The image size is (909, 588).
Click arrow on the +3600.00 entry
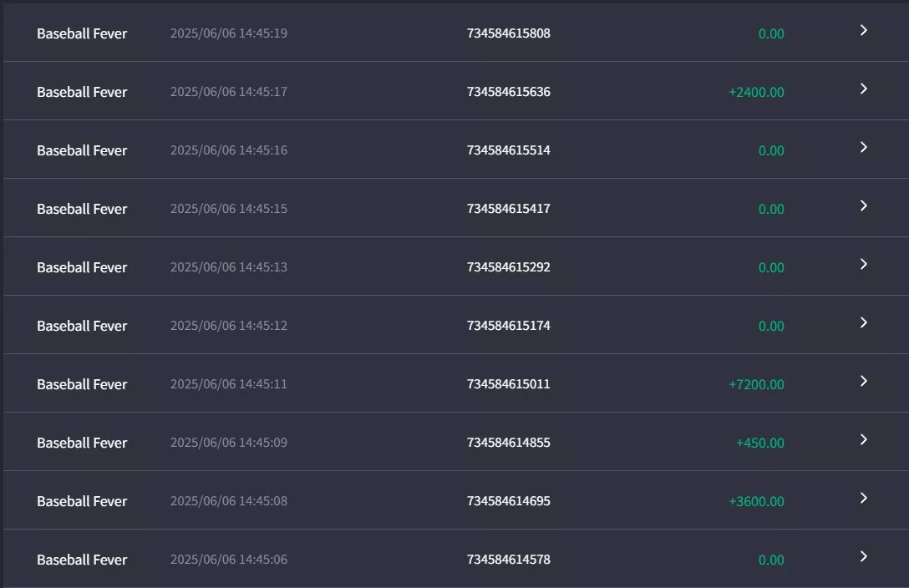(x=863, y=498)
